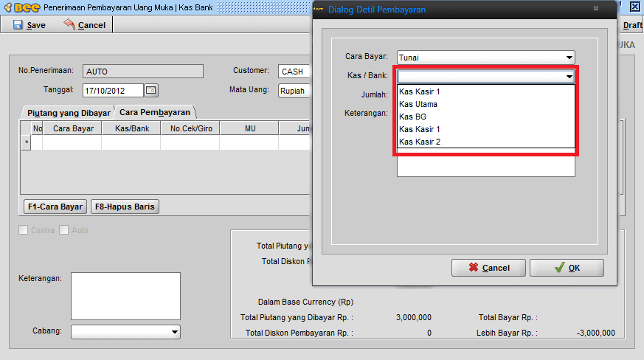Switch to Piutang yang Dibayar tab
This screenshot has width=644, height=360.
(69, 113)
